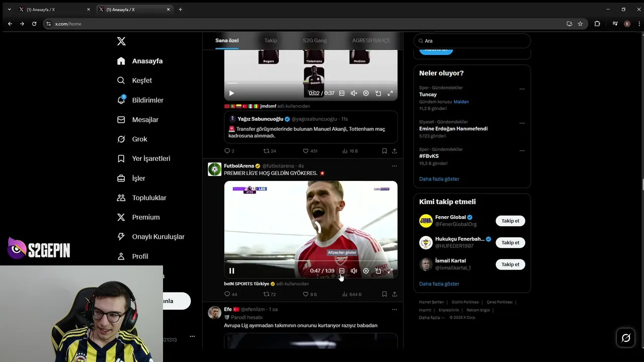The image size is (644, 362).
Task: Switch to AGRESİFBAHÇE tab
Action: click(371, 40)
